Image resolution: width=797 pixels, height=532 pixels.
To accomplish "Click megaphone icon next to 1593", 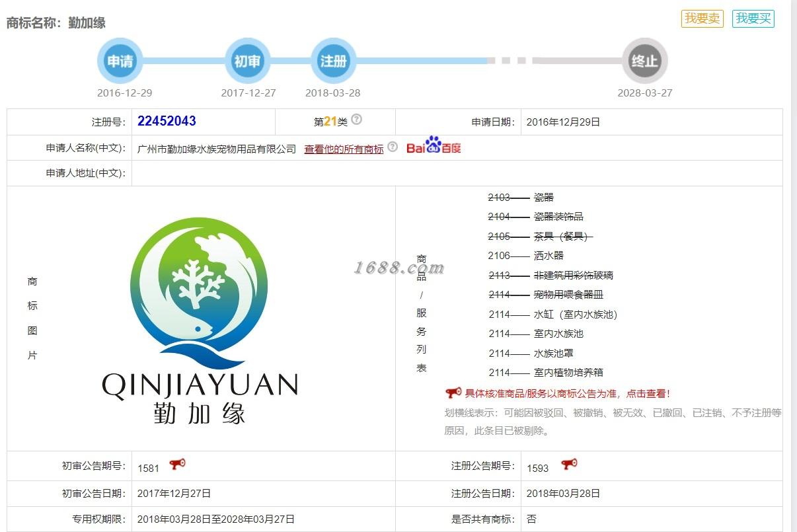I will point(569,465).
